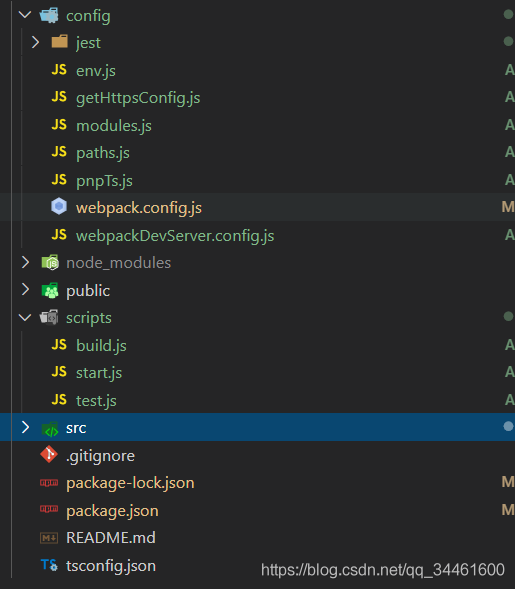This screenshot has height=589, width=515.
Task: Click the git icon next to .gitignore
Action: 49,455
